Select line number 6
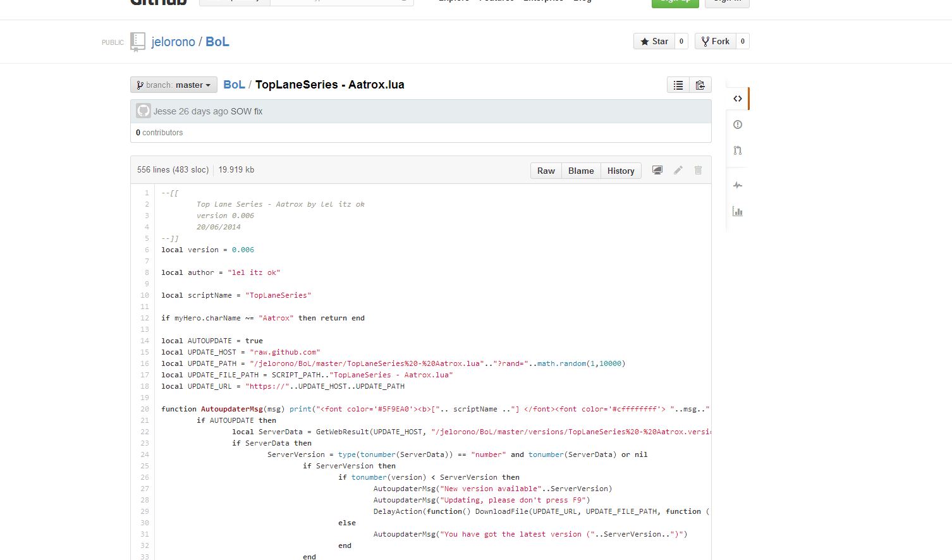This screenshot has width=952, height=560. pyautogui.click(x=147, y=250)
